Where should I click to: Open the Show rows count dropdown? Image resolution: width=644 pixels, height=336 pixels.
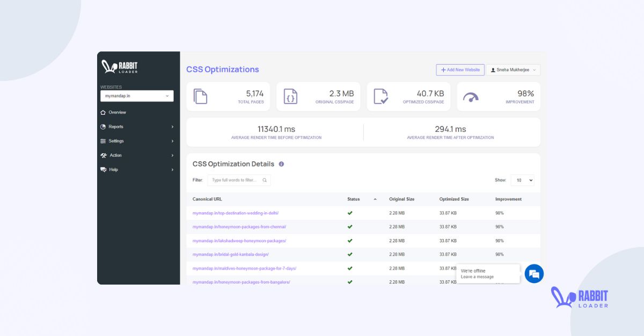tap(522, 180)
